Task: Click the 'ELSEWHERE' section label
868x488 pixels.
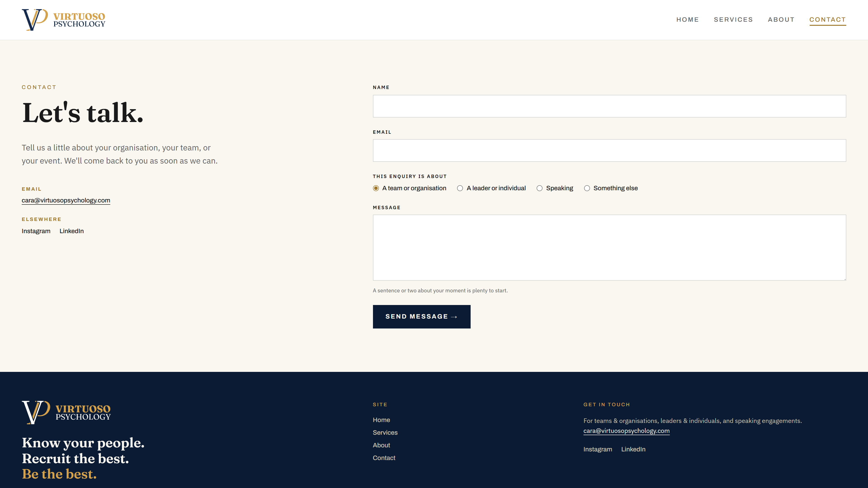Action: (x=41, y=219)
